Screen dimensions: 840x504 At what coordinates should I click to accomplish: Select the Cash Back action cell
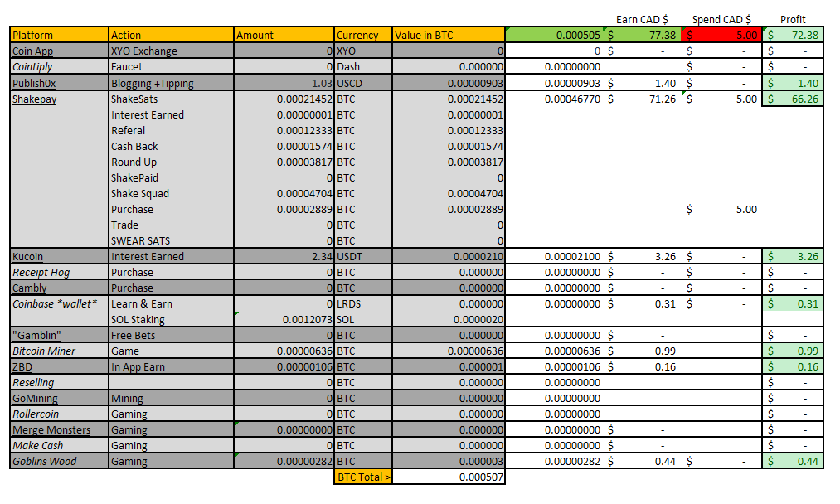click(172, 146)
